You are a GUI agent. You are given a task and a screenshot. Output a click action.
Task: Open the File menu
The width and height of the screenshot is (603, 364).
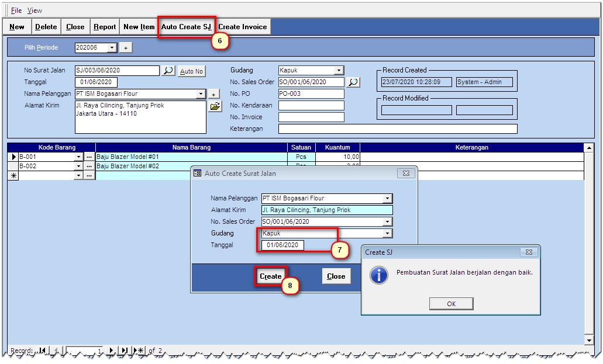pos(16,11)
